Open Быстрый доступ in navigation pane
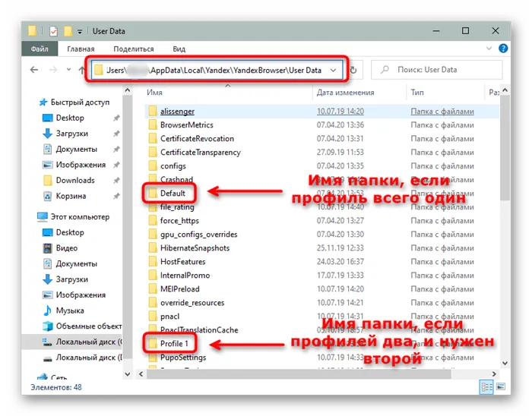The height and width of the screenshot is (416, 532). pyautogui.click(x=80, y=102)
